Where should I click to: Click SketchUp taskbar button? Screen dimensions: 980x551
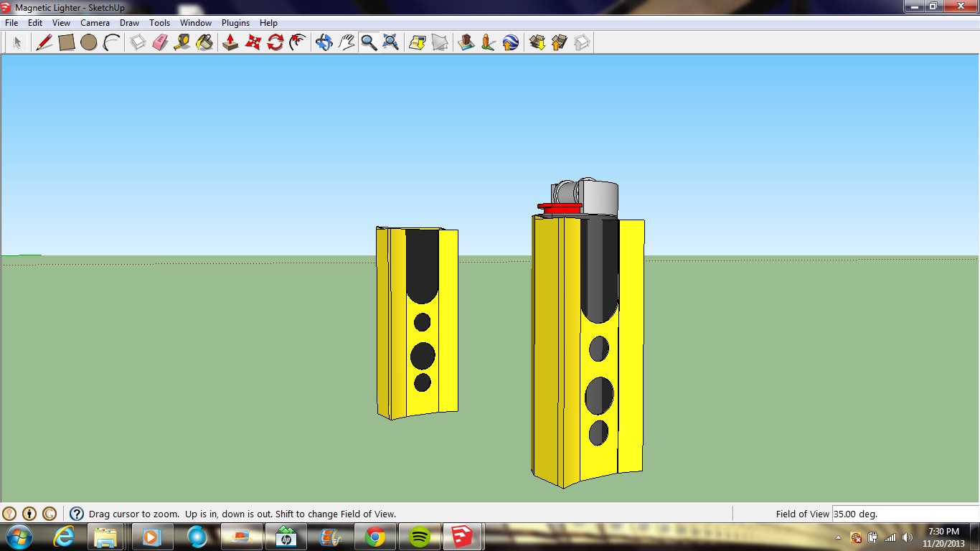click(463, 537)
